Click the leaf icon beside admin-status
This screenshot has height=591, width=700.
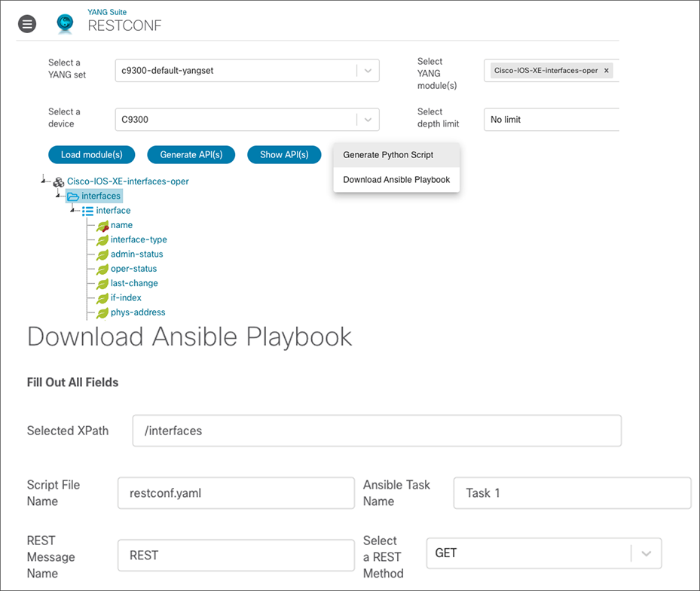click(102, 254)
